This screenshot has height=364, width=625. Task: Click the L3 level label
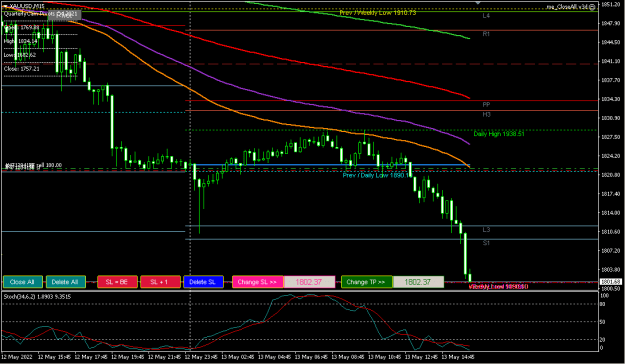(x=486, y=230)
